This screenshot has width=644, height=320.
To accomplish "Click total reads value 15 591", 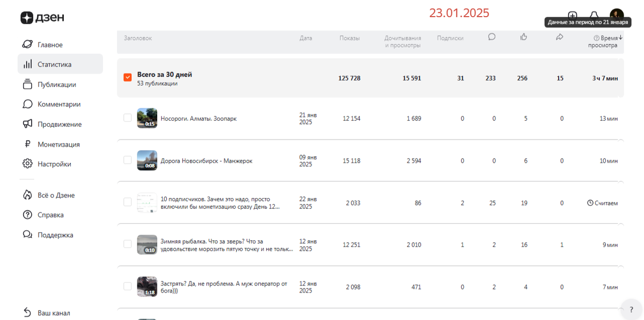I will [x=412, y=78].
